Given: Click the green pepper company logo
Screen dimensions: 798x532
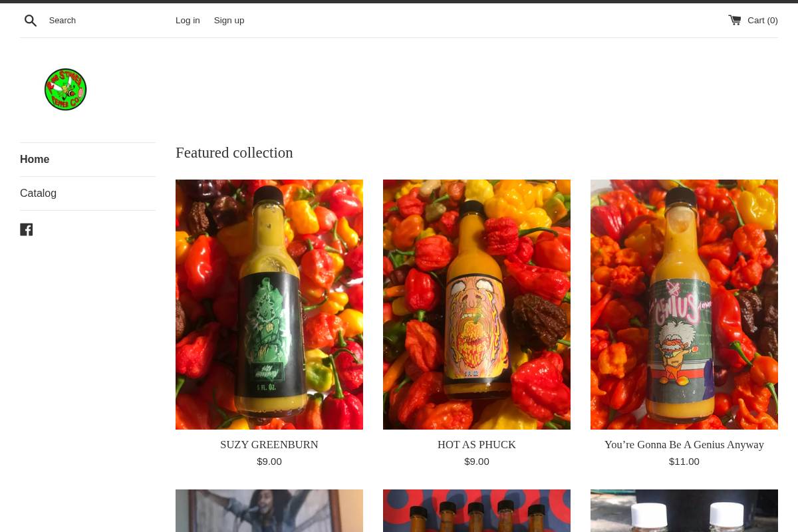Looking at the screenshot, I should pyautogui.click(x=65, y=89).
